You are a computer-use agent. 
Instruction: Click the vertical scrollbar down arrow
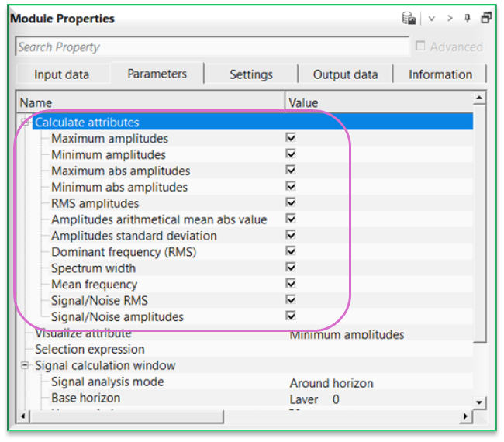point(479,402)
